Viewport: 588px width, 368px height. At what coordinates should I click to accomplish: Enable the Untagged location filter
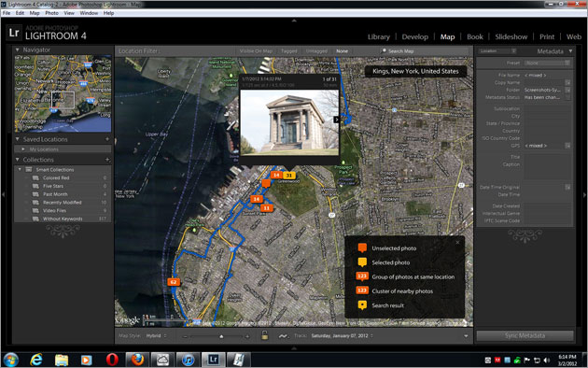coord(316,51)
